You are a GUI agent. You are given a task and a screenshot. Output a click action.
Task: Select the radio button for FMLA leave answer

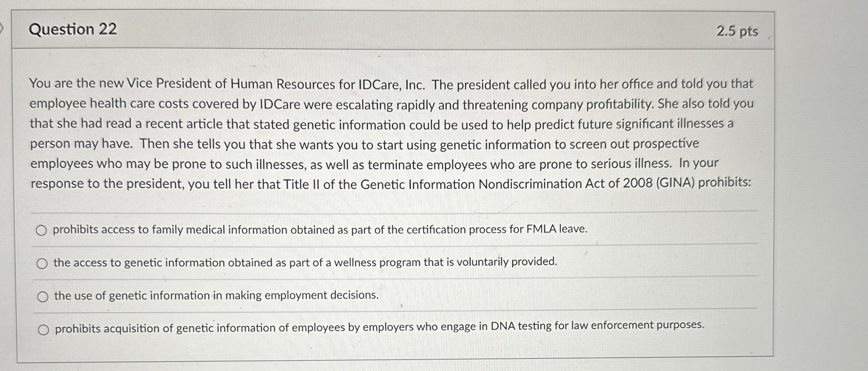click(x=41, y=230)
